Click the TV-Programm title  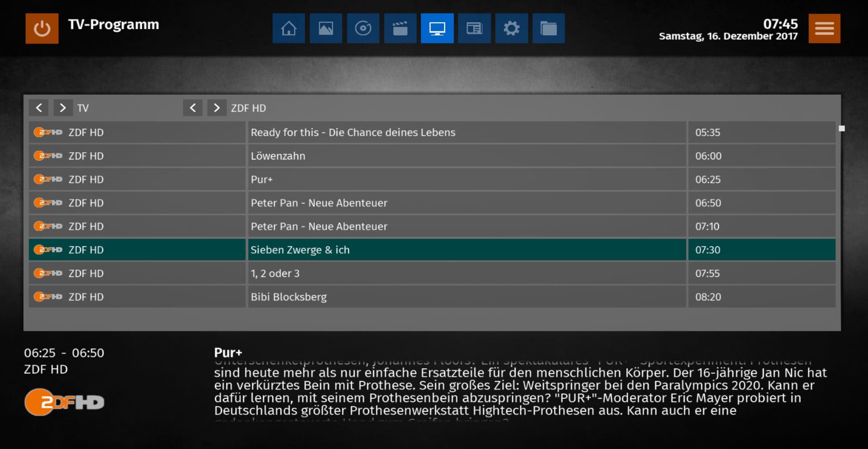(114, 24)
